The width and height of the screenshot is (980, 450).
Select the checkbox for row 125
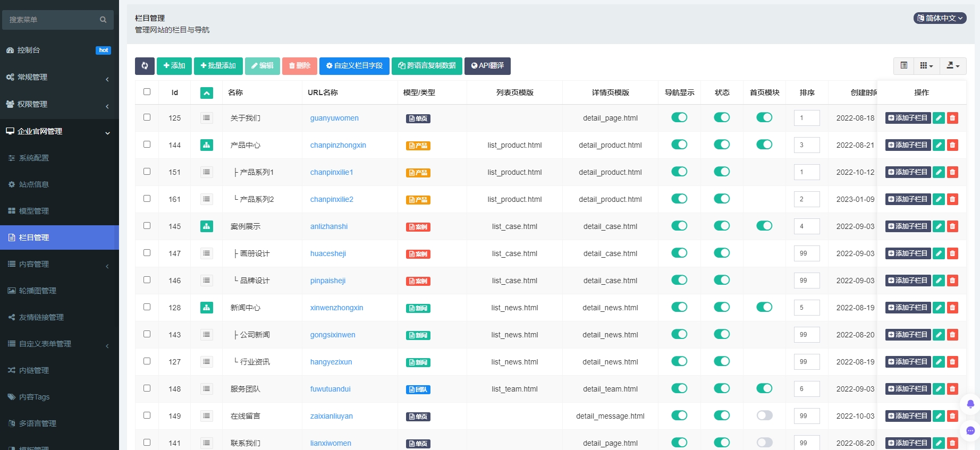tap(147, 117)
